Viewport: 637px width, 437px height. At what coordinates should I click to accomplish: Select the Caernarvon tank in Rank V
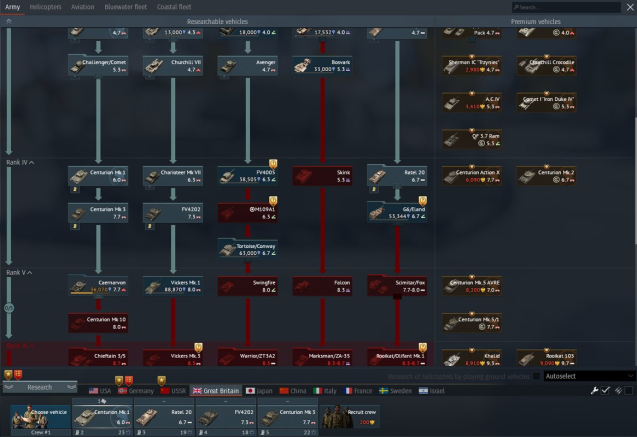click(99, 287)
